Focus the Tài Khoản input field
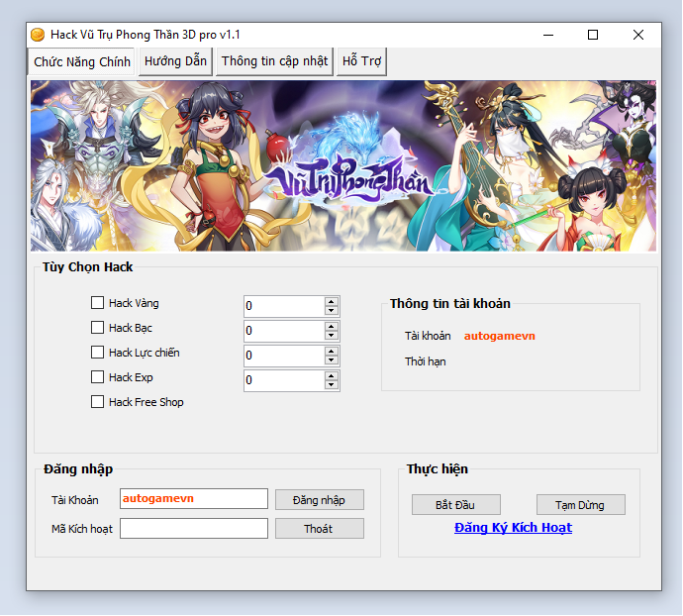683x616 pixels. [x=194, y=499]
